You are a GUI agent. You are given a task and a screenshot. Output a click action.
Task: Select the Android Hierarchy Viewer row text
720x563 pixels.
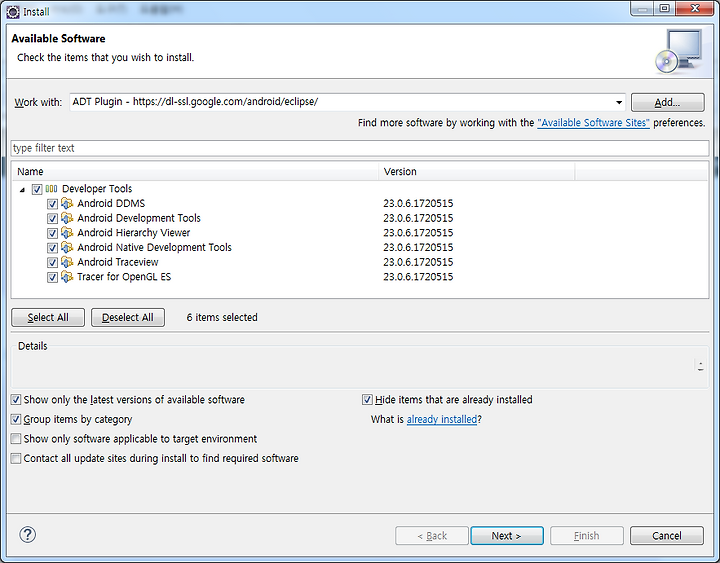(x=134, y=233)
